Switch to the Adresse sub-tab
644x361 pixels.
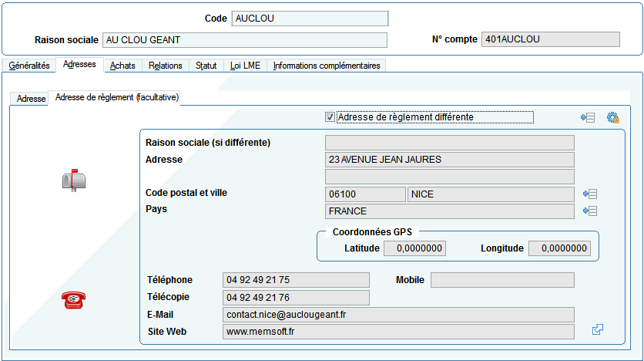click(32, 99)
